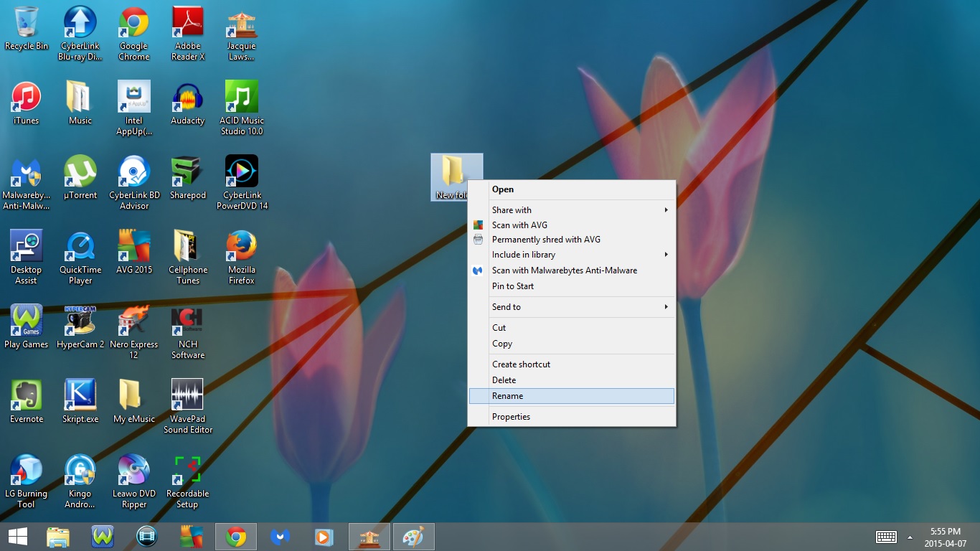Select the Mozilla Firefox desktop shortcut
This screenshot has width=980, height=551.
(242, 258)
